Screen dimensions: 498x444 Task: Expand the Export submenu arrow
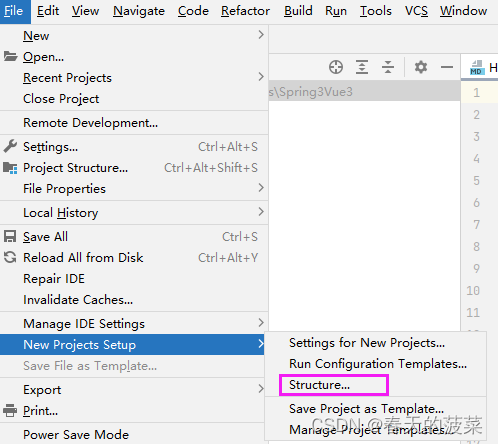point(261,389)
